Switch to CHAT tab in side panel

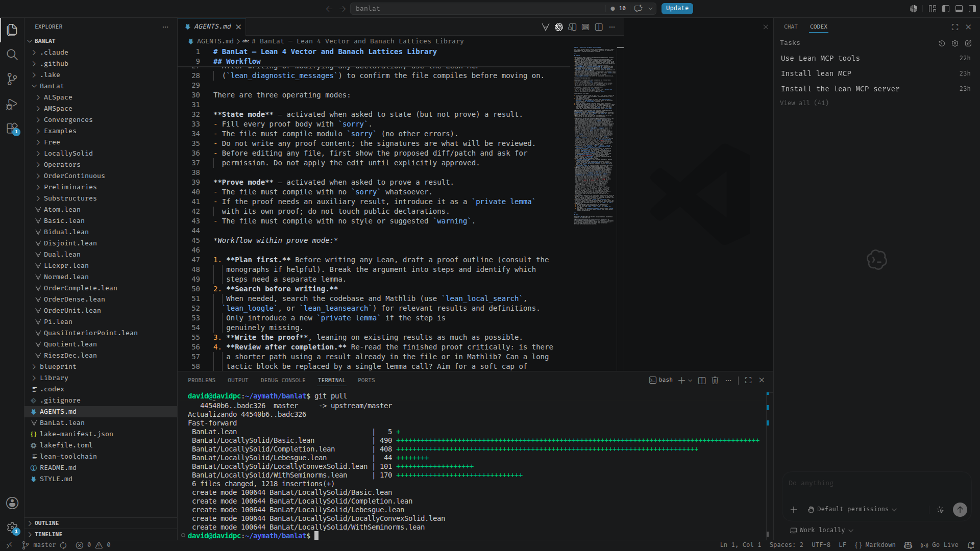click(x=791, y=27)
